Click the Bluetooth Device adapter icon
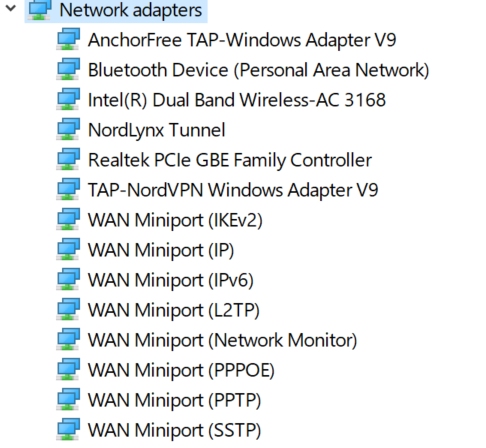 tap(68, 69)
